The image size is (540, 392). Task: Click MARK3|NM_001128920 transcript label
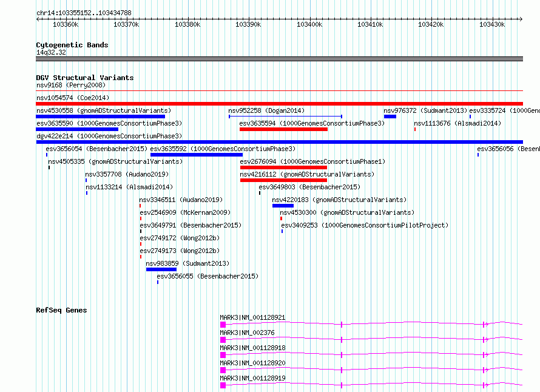pyautogui.click(x=252, y=363)
